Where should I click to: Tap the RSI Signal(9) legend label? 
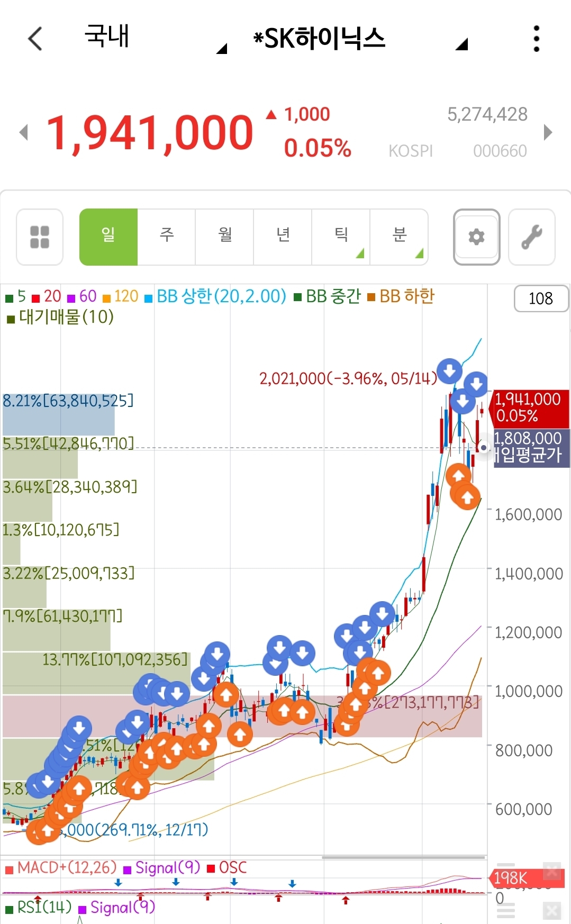tap(117, 908)
